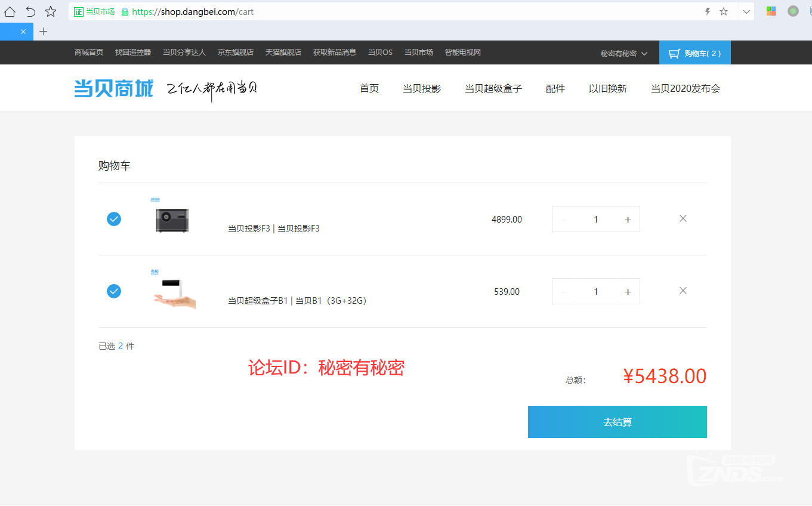Screen dimensions: 812x506
Task: Decrease quantity of 当贝投影F3
Action: pyautogui.click(x=564, y=220)
